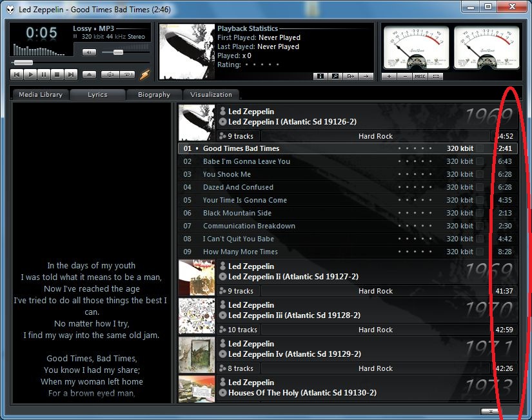
Task: Click the elapsed time display 0:05
Action: point(41,33)
